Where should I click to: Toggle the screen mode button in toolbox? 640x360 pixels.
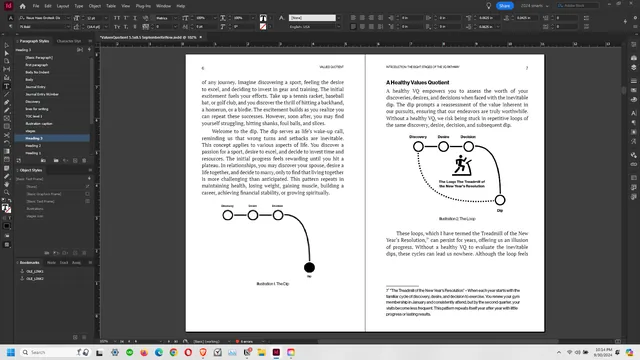coord(7,245)
